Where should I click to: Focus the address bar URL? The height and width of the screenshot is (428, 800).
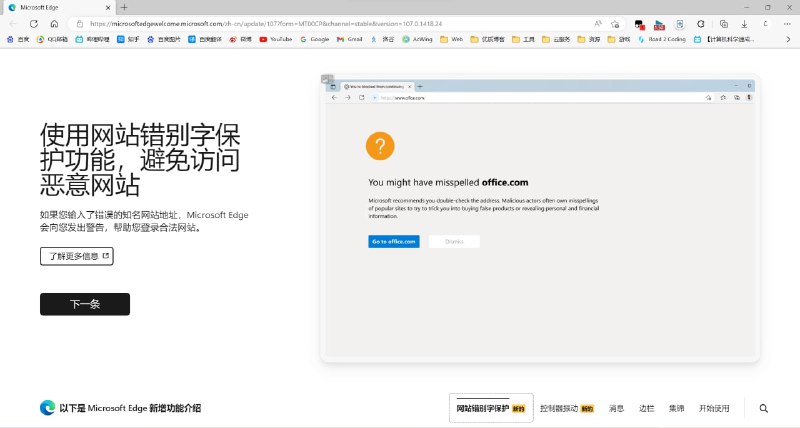(266, 23)
